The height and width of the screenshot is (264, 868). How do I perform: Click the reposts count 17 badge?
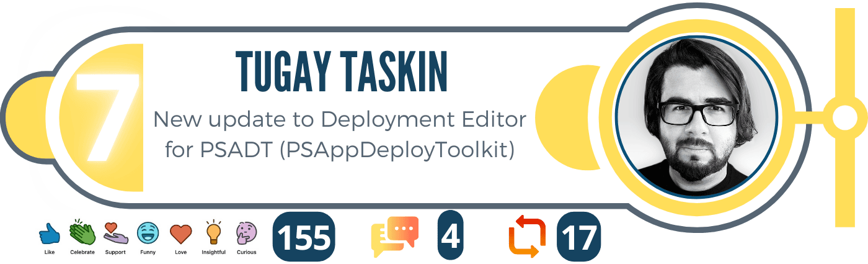tap(578, 236)
